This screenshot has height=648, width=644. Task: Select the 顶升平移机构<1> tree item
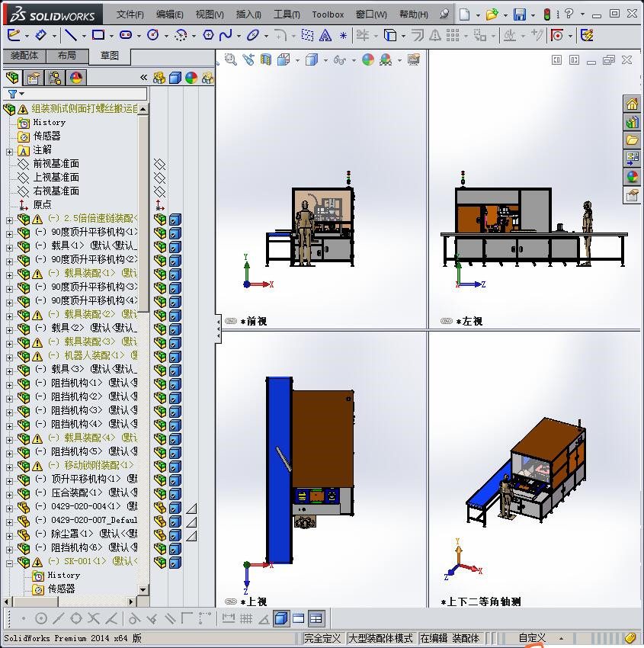[x=86, y=480]
